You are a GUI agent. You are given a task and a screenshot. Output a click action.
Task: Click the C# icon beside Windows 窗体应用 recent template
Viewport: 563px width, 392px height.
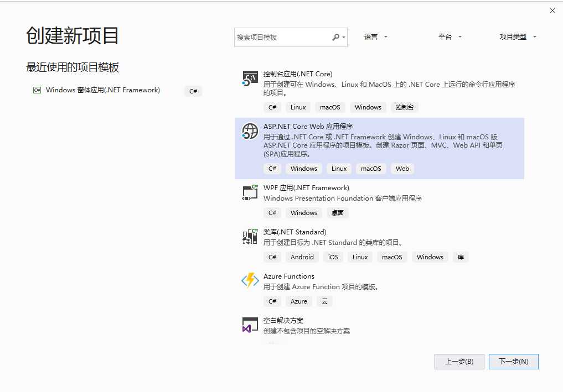(x=37, y=90)
